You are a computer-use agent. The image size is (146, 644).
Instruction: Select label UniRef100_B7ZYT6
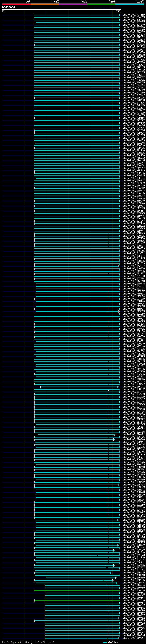tap(134, 565)
